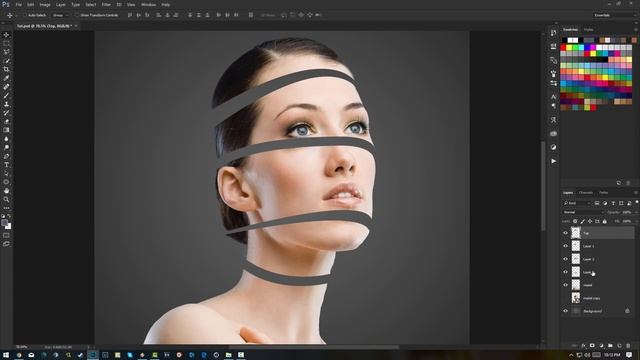This screenshot has height=360, width=640.
Task: Toggle the Auto-Select checkbox
Action: pos(25,15)
